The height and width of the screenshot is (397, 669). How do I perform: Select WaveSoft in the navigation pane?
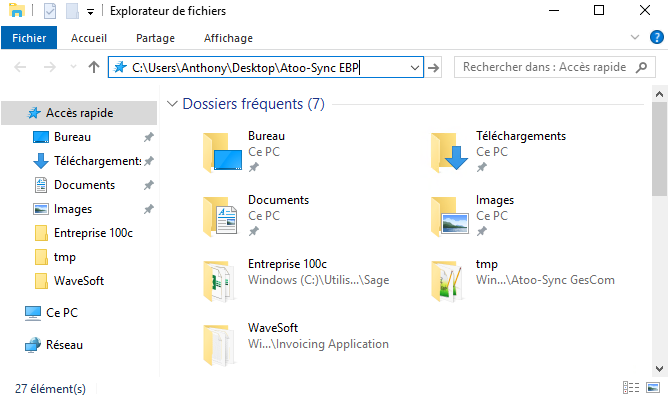tap(79, 281)
